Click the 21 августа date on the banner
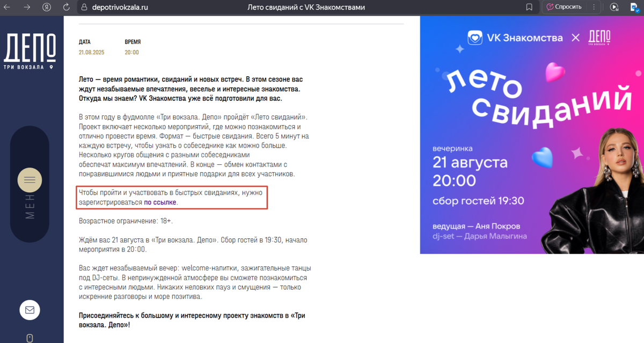Screen dimensions: 644x343 pyautogui.click(x=470, y=162)
